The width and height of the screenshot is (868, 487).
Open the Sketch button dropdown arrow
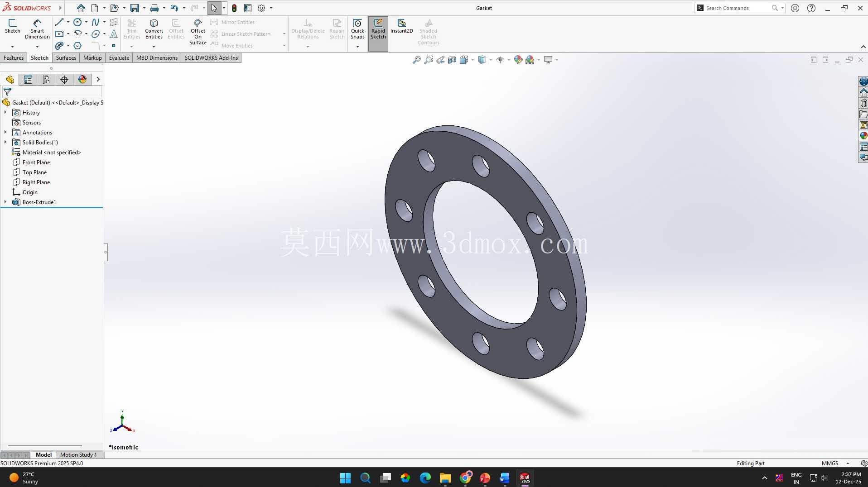(x=12, y=47)
